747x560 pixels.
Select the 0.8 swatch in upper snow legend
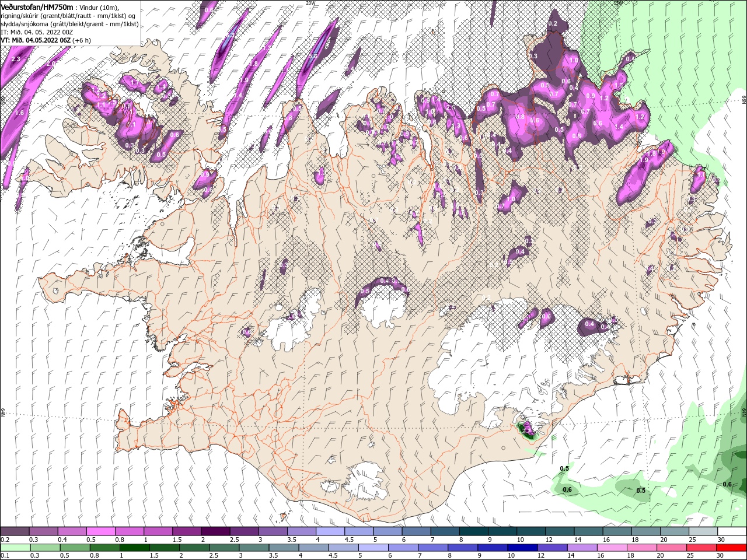coord(130,531)
